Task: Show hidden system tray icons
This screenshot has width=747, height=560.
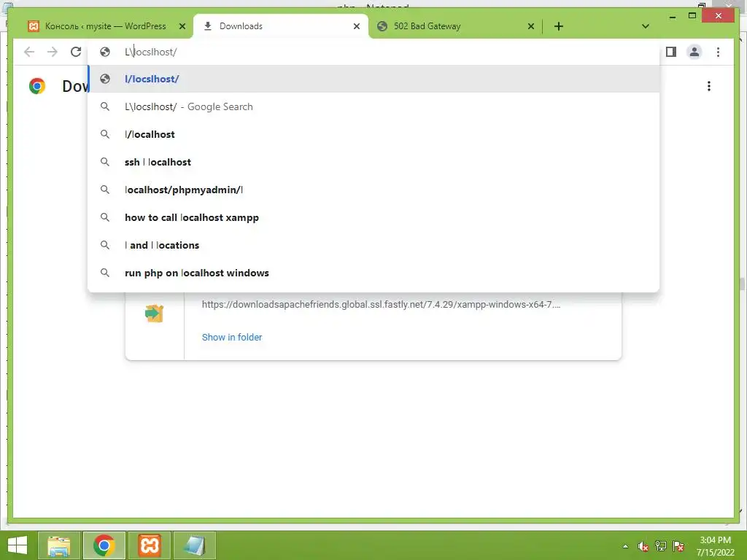Action: click(625, 547)
